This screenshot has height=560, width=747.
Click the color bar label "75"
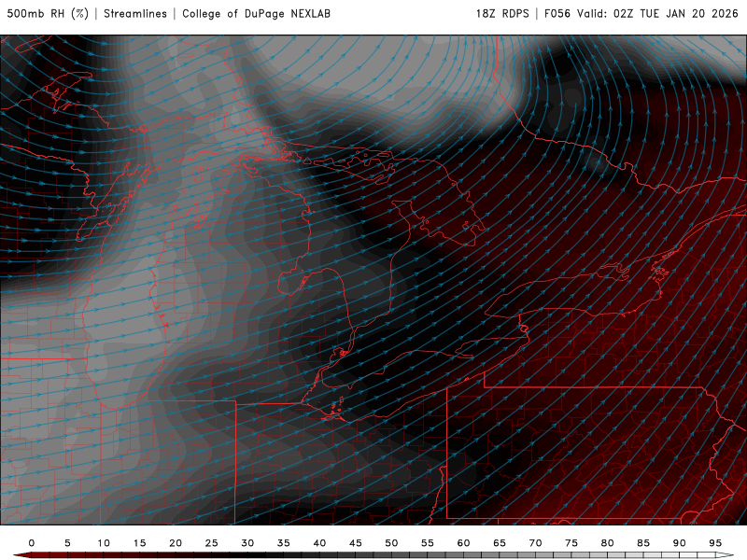[x=571, y=543]
